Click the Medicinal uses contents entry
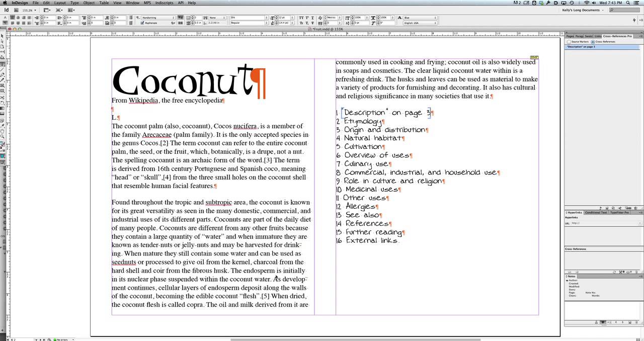The width and height of the screenshot is (644, 341). pyautogui.click(x=371, y=189)
